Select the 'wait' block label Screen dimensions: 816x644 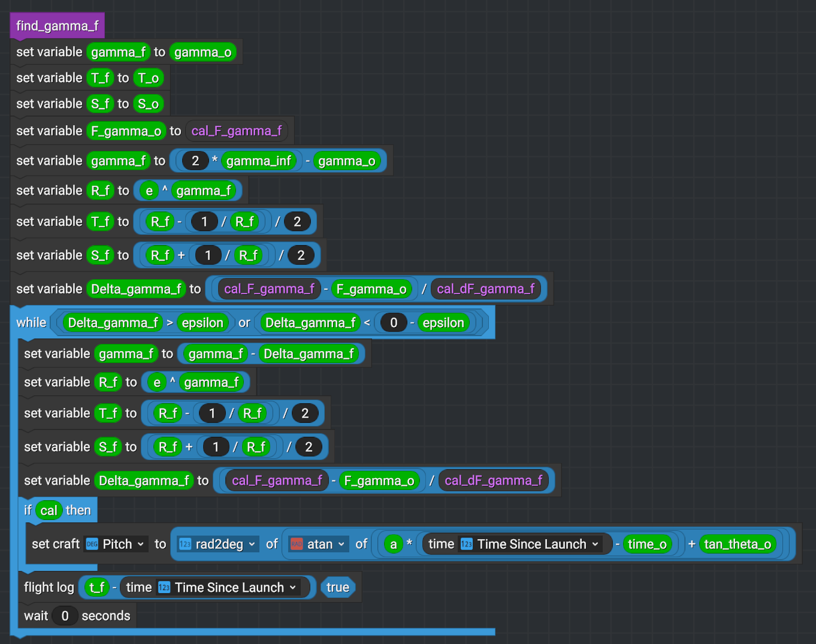tap(36, 616)
